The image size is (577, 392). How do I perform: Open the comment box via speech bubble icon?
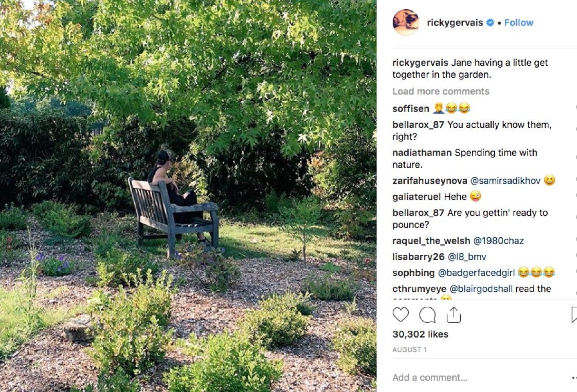tap(427, 315)
